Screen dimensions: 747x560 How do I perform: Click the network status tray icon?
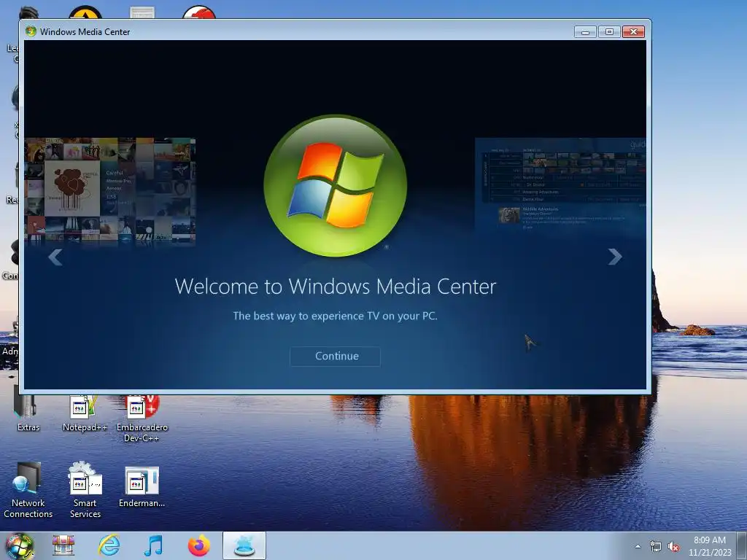point(656,547)
